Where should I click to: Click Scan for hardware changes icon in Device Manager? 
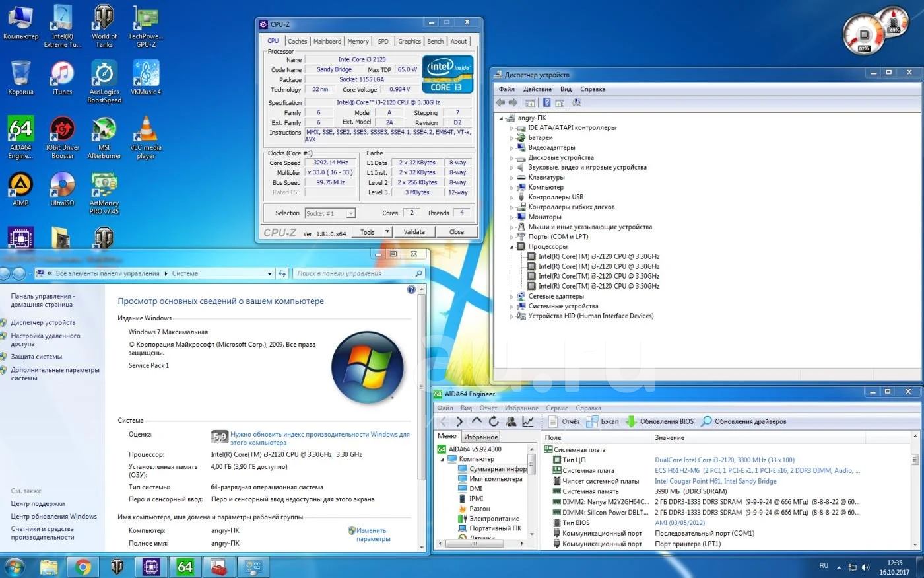(577, 102)
